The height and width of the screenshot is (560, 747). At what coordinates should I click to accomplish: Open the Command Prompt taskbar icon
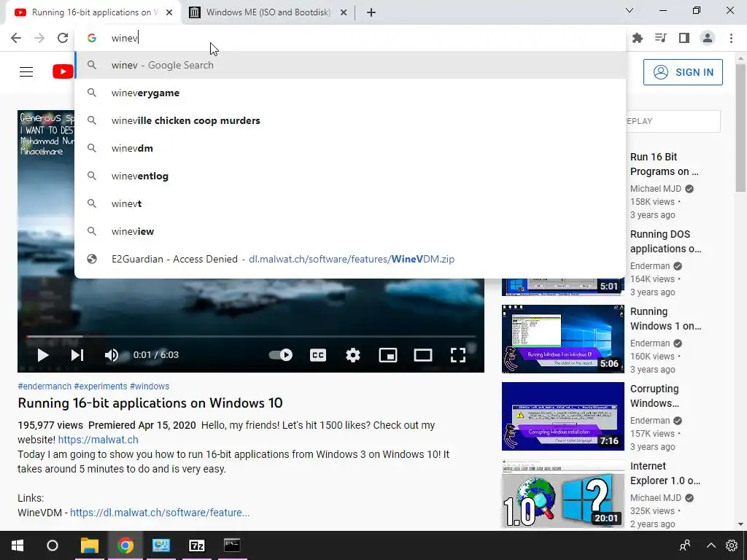[232, 545]
